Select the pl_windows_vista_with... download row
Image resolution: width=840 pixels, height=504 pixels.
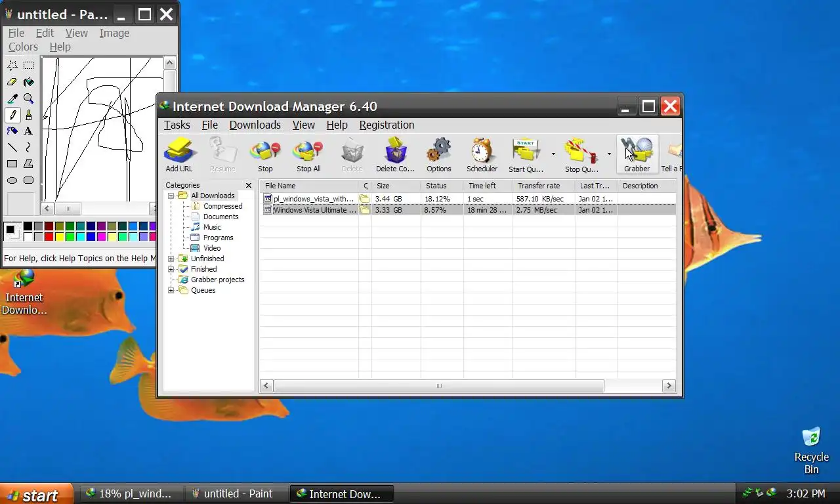(467, 199)
